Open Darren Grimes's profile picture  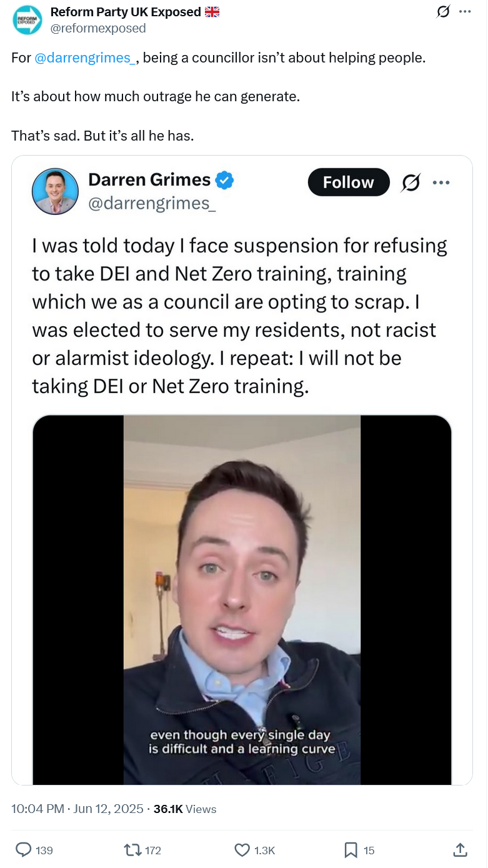55,192
